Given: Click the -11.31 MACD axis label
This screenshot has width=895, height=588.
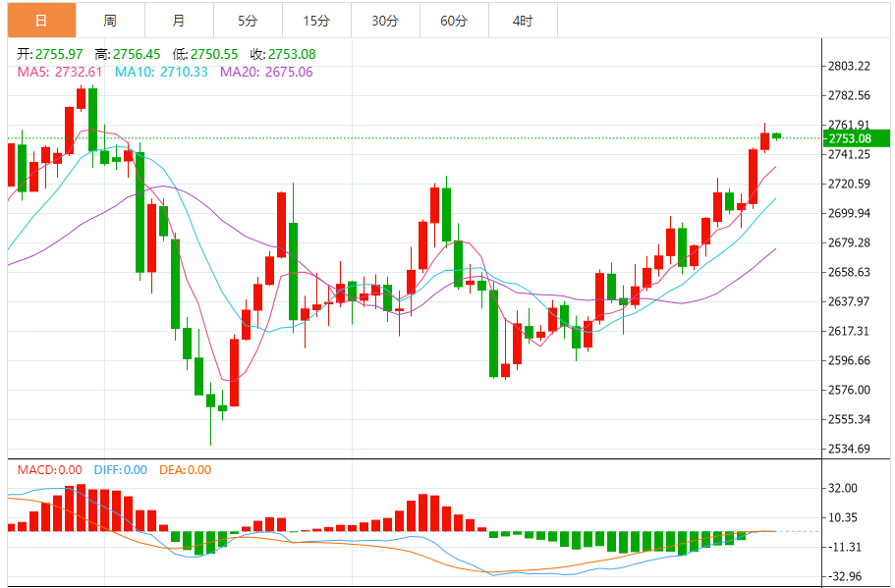Looking at the screenshot, I should 844,548.
